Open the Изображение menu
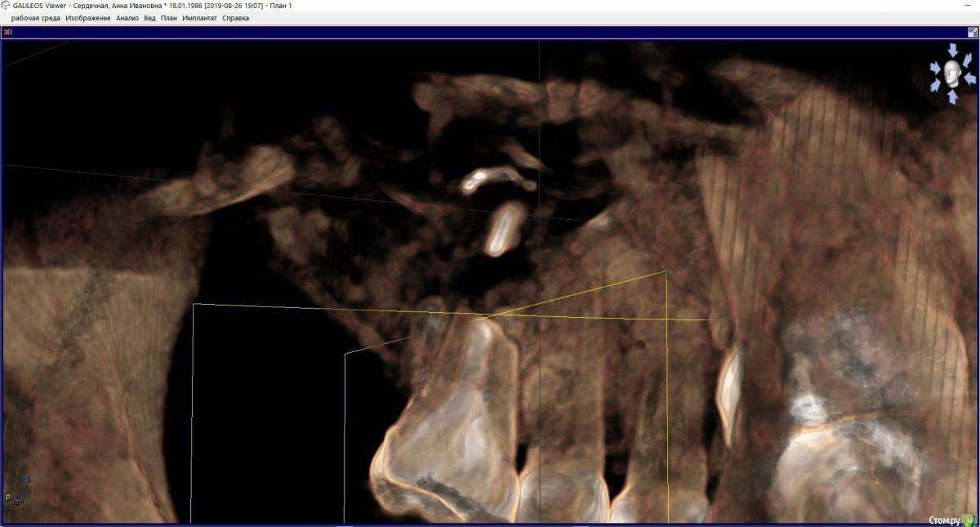The image size is (980, 527). (x=88, y=18)
